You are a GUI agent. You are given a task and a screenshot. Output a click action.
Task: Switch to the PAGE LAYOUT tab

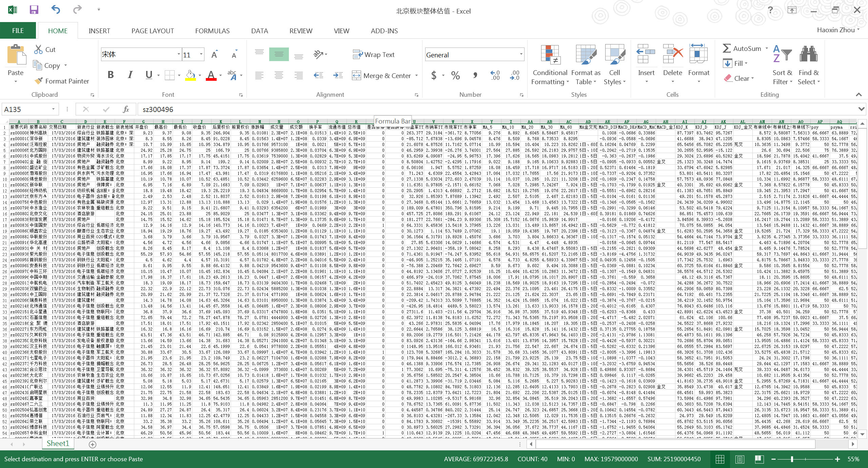coord(153,31)
